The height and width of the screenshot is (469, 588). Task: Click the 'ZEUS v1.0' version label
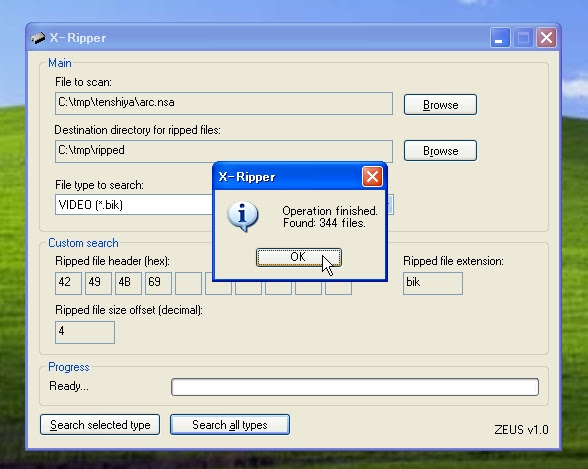[521, 430]
